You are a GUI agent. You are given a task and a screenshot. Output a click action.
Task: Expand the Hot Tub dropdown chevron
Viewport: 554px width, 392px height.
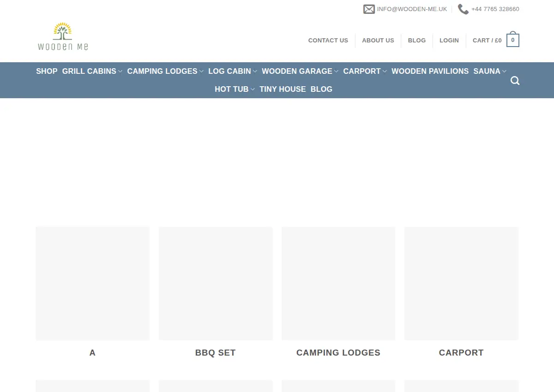[x=253, y=89]
